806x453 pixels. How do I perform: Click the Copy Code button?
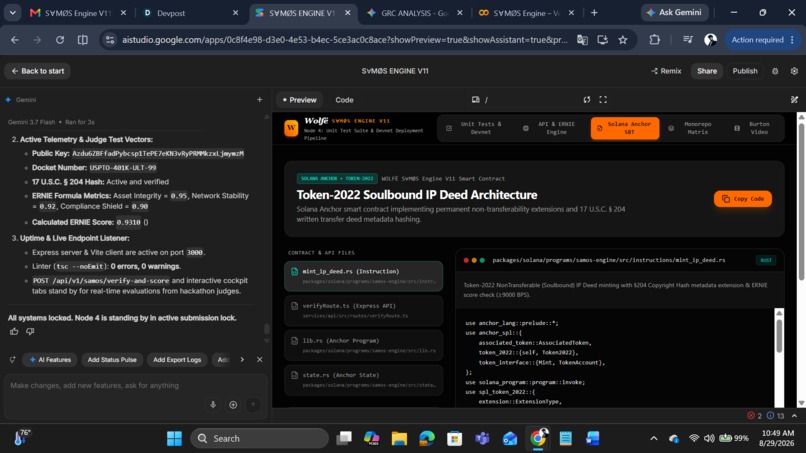pyautogui.click(x=743, y=198)
